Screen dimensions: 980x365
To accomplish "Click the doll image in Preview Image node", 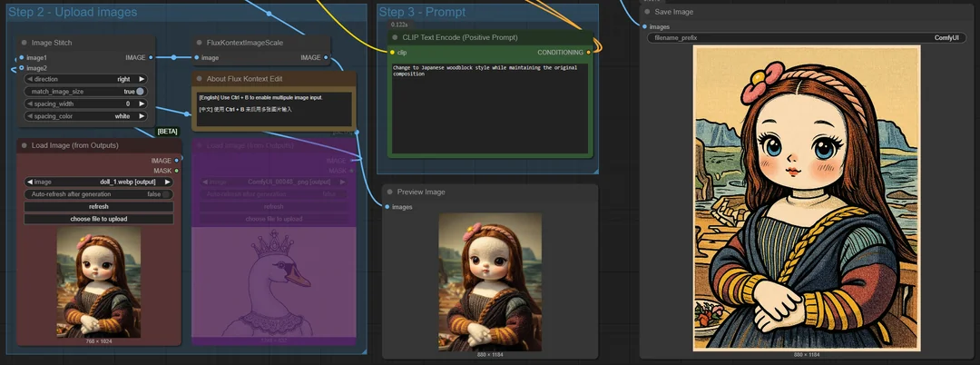I will (x=490, y=281).
